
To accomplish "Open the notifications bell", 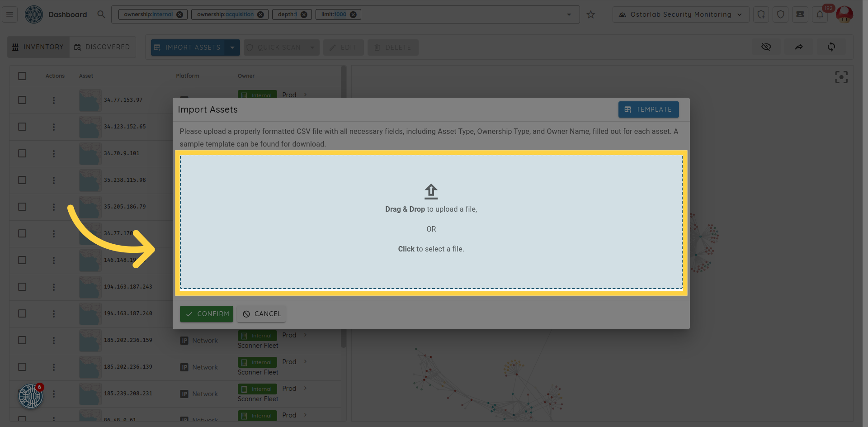I will tap(820, 14).
